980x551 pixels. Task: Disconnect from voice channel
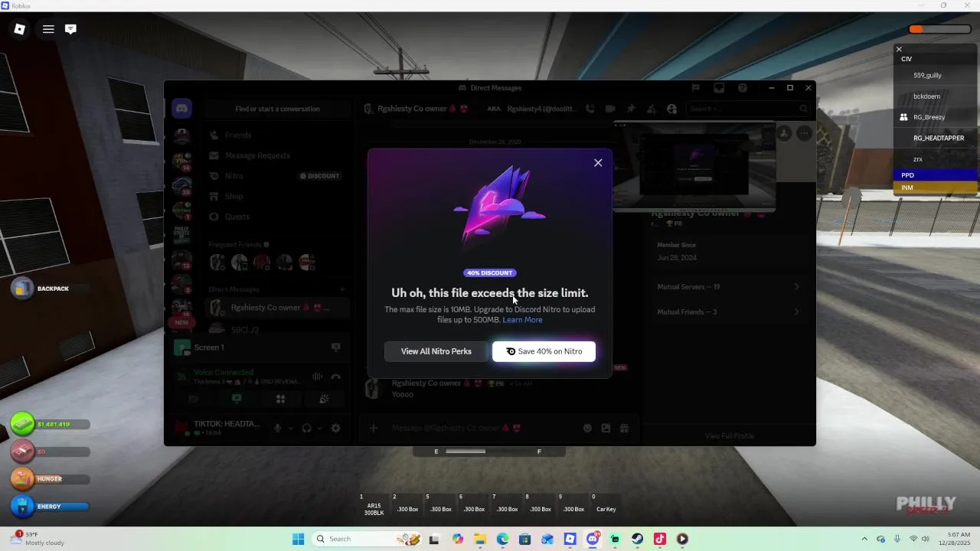[x=336, y=377]
